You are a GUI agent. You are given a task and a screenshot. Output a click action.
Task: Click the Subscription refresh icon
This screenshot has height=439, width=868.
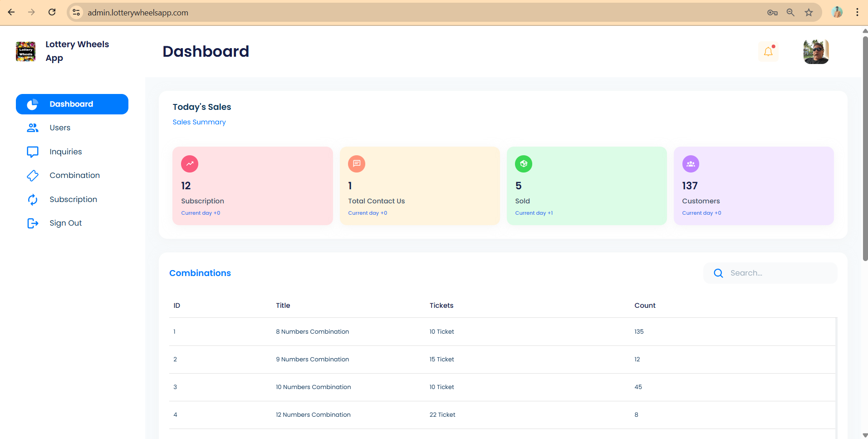click(33, 199)
